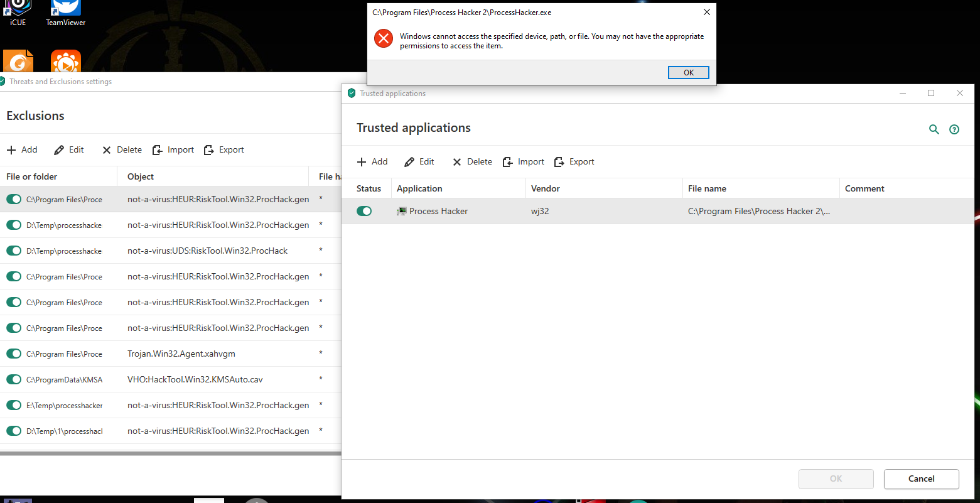The image size is (980, 503).
Task: Click the 'Threats and Exclusions settings' window title
Action: 61,82
